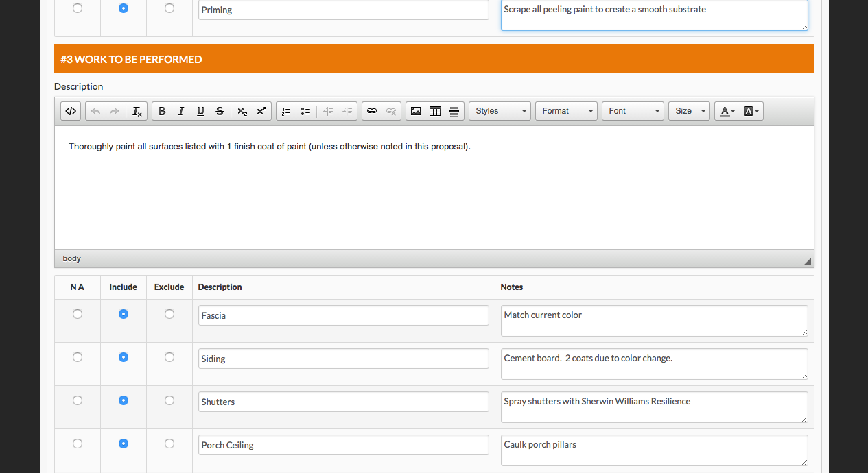868x473 pixels.
Task: Click the Redo arrow in editor toolbar
Action: 115,111
